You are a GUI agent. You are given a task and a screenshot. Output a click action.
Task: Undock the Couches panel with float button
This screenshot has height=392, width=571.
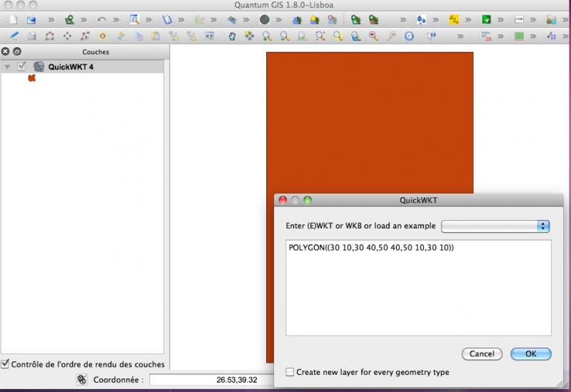click(17, 51)
